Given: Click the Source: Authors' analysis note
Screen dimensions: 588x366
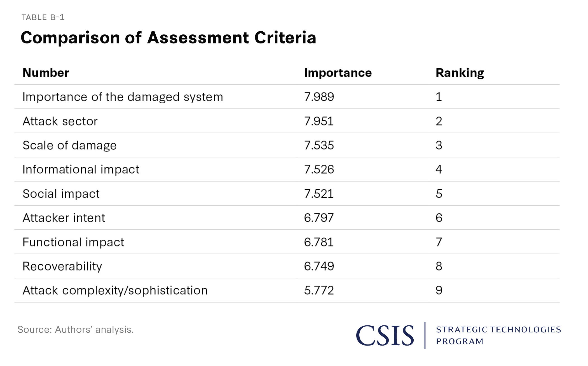Looking at the screenshot, I should click(x=76, y=330).
